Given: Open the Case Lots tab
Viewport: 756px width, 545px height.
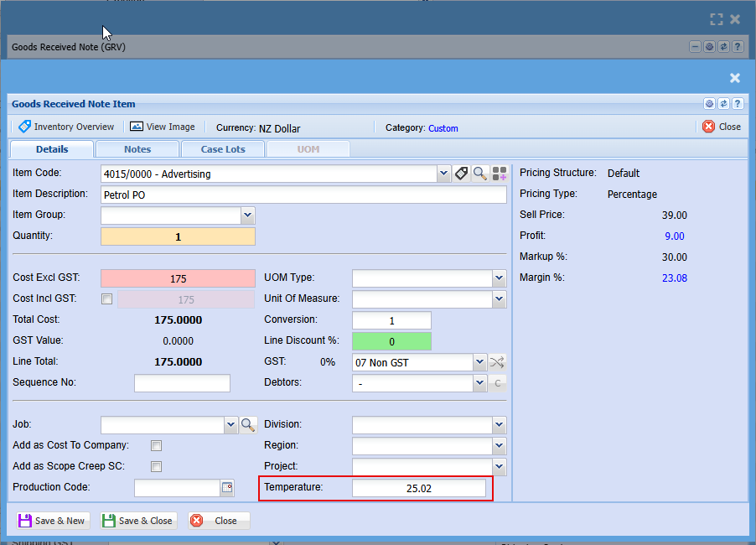Looking at the screenshot, I should click(x=223, y=149).
